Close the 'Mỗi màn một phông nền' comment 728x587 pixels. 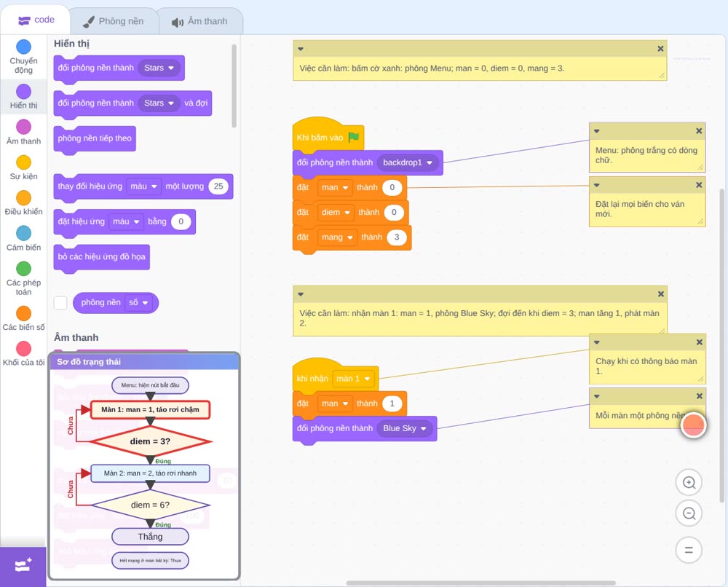(699, 396)
